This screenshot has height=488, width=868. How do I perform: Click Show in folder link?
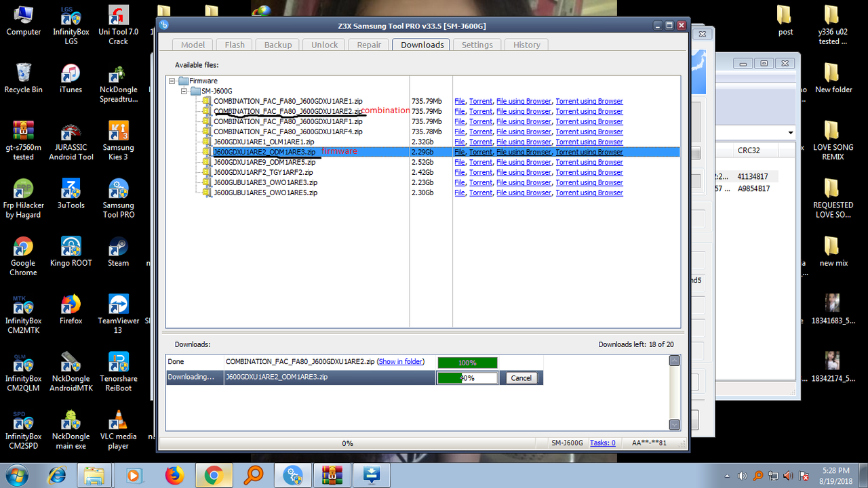click(x=401, y=362)
